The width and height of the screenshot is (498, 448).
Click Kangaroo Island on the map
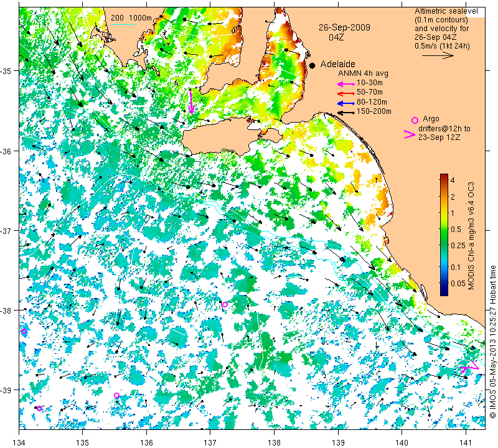pos(222,138)
